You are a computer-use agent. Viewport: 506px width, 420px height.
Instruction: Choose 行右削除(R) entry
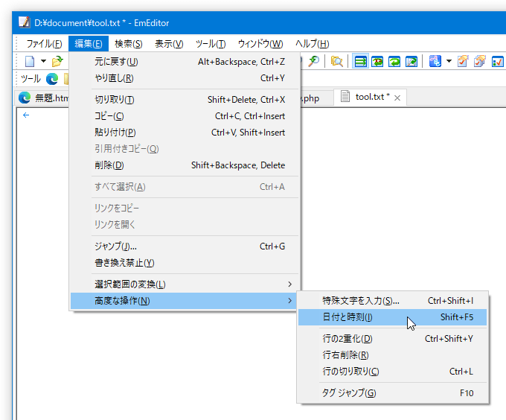click(392, 355)
